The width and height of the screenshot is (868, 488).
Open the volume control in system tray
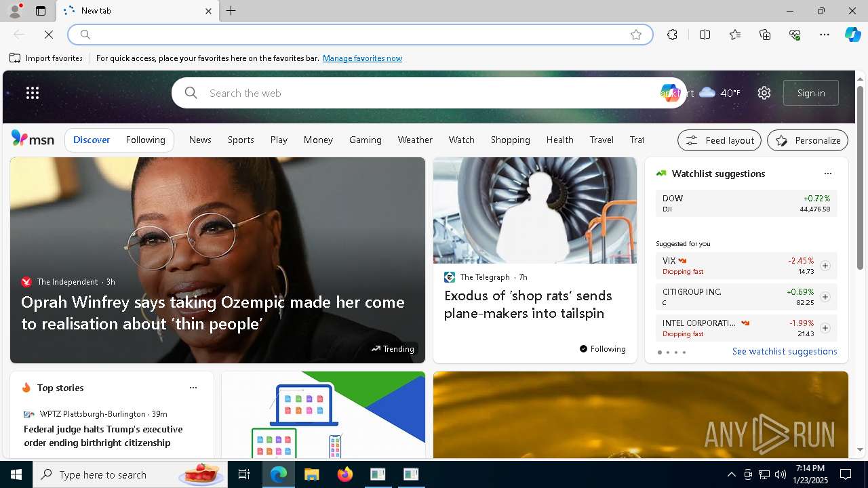pyautogui.click(x=780, y=474)
